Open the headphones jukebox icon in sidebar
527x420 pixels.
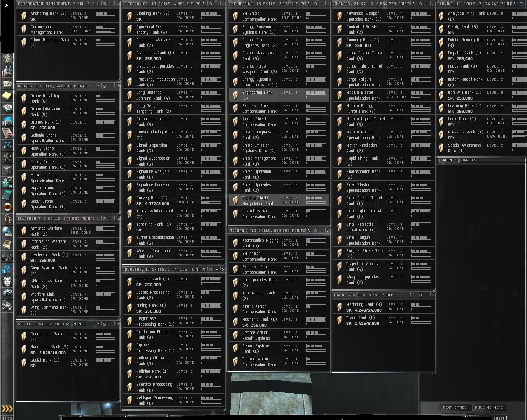pos(7,257)
